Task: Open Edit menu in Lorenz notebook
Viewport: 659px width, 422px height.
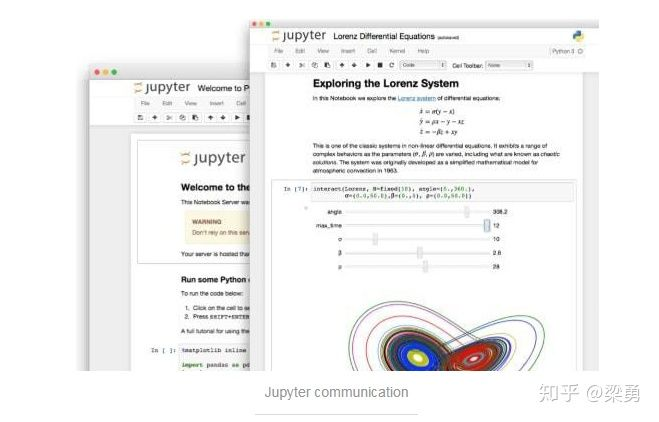Action: coord(300,51)
